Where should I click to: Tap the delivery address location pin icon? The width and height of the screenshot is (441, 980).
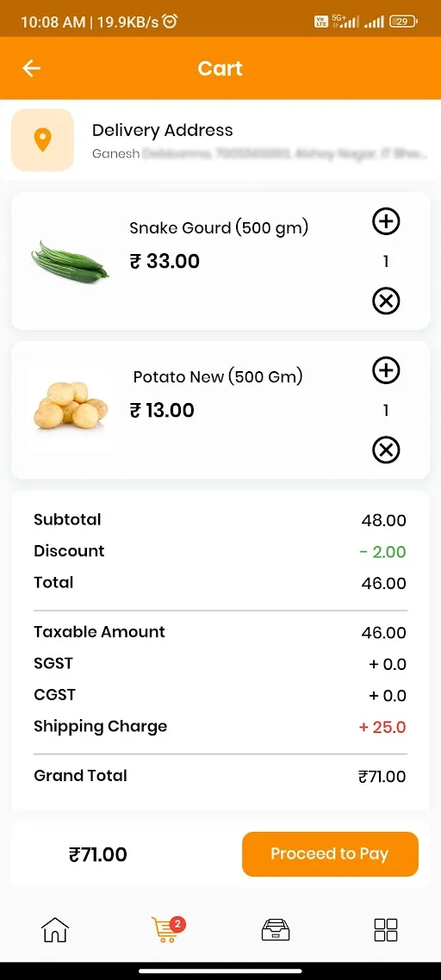(x=42, y=140)
